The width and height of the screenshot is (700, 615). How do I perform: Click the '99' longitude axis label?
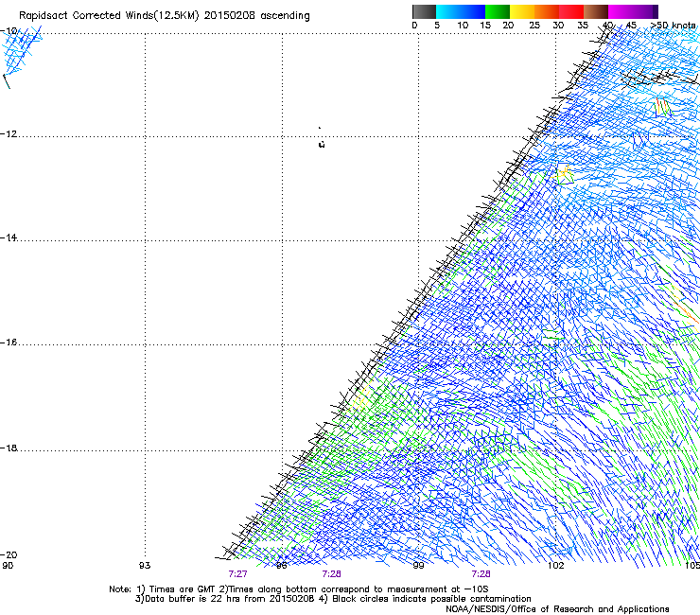click(418, 566)
